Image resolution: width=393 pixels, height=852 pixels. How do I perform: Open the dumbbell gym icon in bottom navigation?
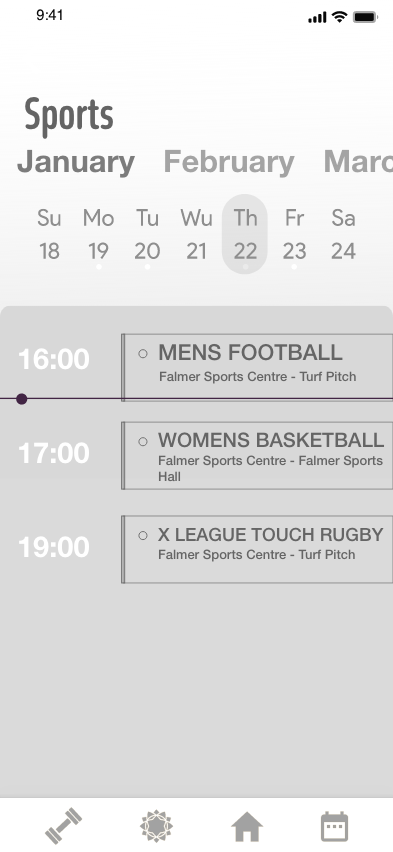[63, 826]
